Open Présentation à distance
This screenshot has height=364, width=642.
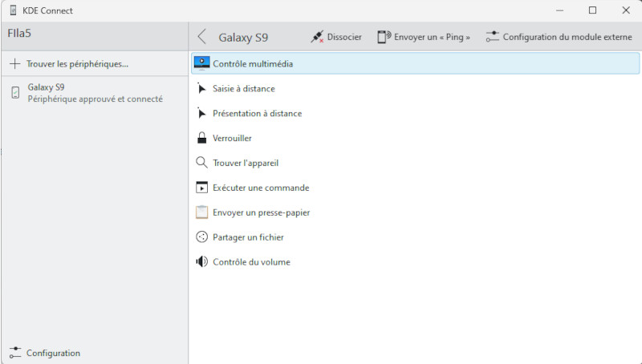415,113
